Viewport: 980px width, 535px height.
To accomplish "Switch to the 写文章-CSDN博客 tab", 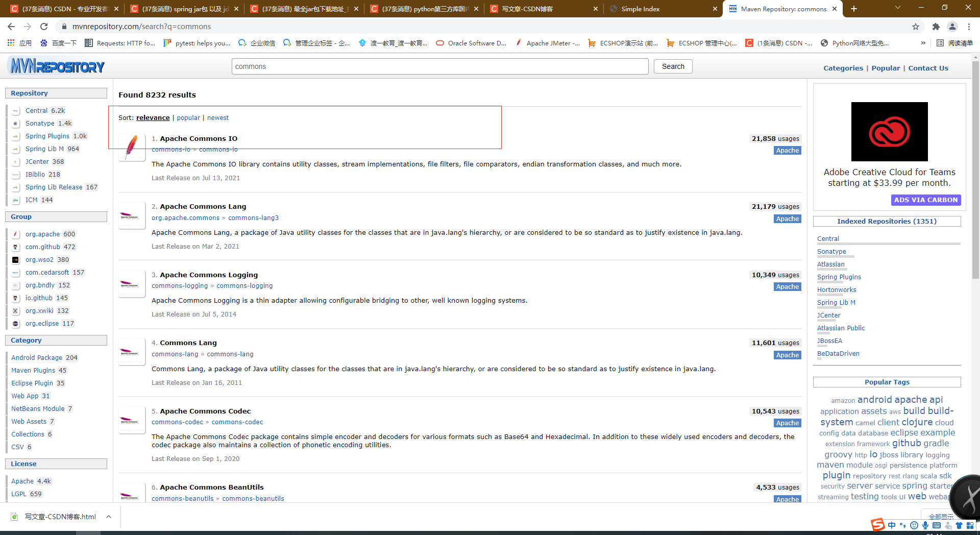I will (544, 9).
